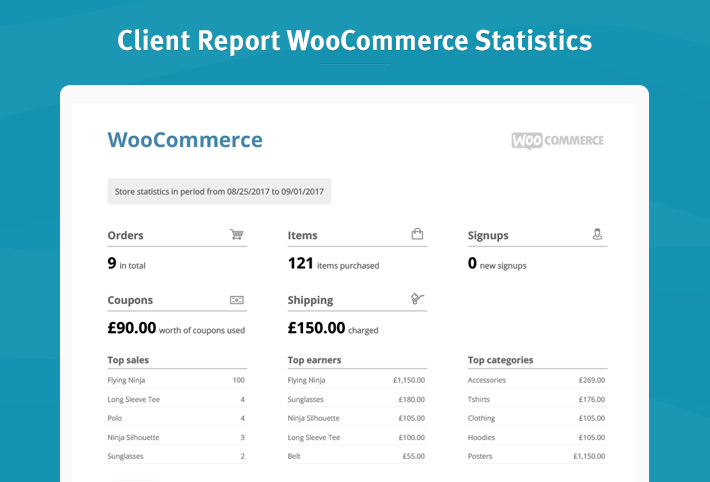Image resolution: width=710 pixels, height=482 pixels.
Task: Click the Top earners column heading
Action: tap(314, 360)
